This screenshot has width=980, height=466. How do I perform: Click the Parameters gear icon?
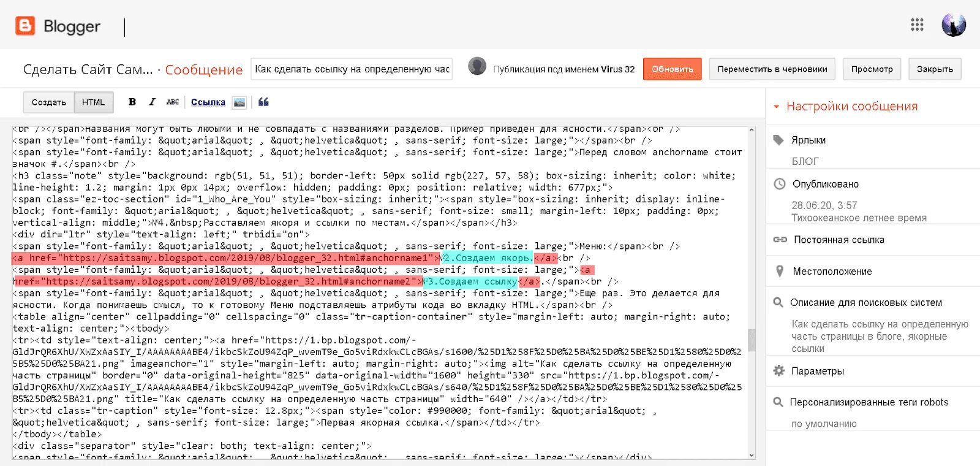779,371
